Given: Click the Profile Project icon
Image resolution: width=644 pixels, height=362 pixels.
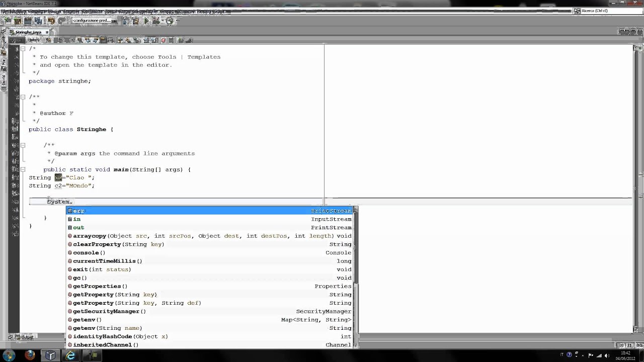Looking at the screenshot, I should [x=170, y=21].
